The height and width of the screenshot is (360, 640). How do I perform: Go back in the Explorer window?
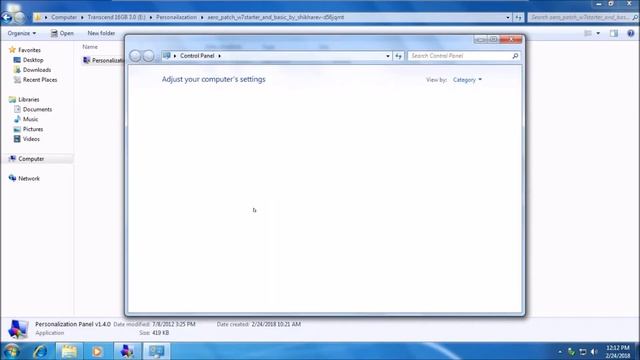(x=7, y=18)
